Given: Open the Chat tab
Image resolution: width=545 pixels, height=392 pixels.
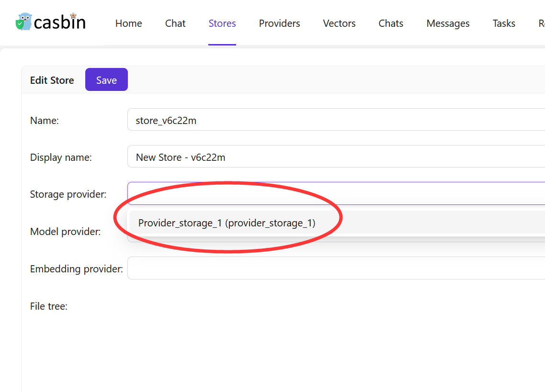Looking at the screenshot, I should (x=175, y=23).
